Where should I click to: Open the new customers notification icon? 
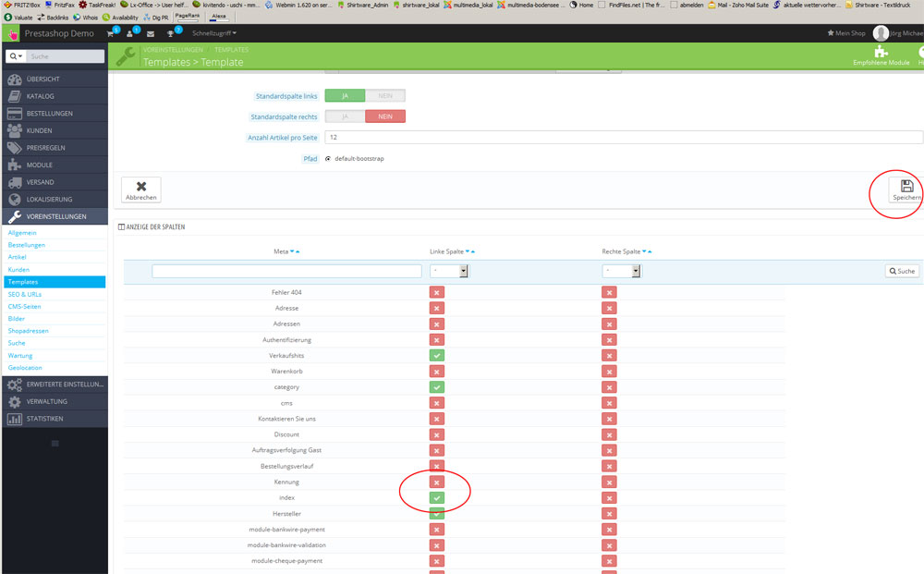coord(129,33)
